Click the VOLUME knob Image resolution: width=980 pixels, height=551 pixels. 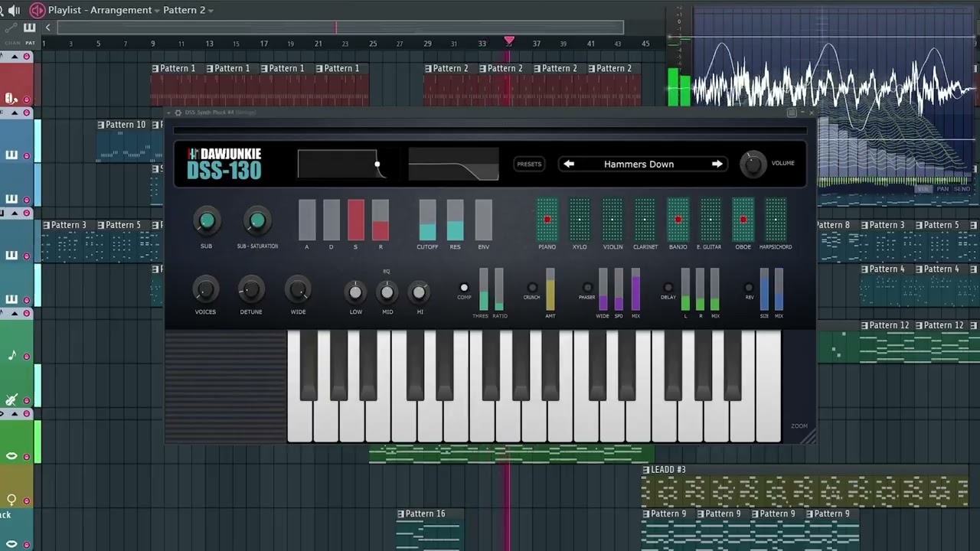coord(753,164)
